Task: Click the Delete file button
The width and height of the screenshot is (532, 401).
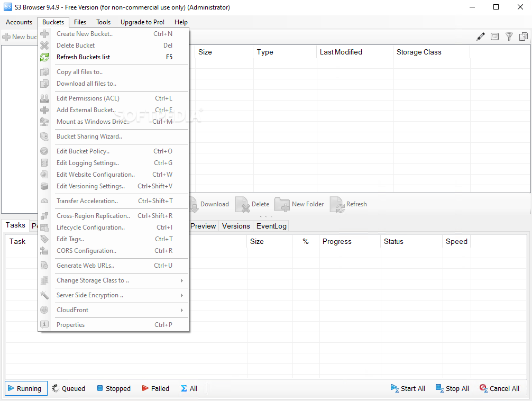Action: [x=252, y=204]
